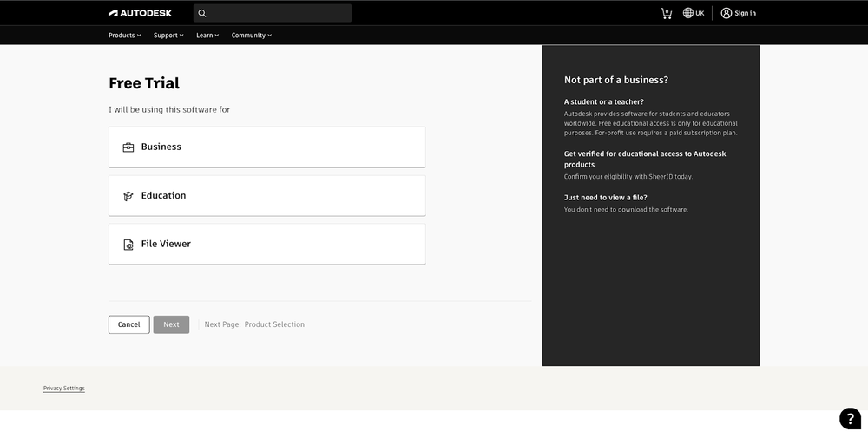Click the globe region icon
The image size is (868, 438).
click(x=688, y=13)
